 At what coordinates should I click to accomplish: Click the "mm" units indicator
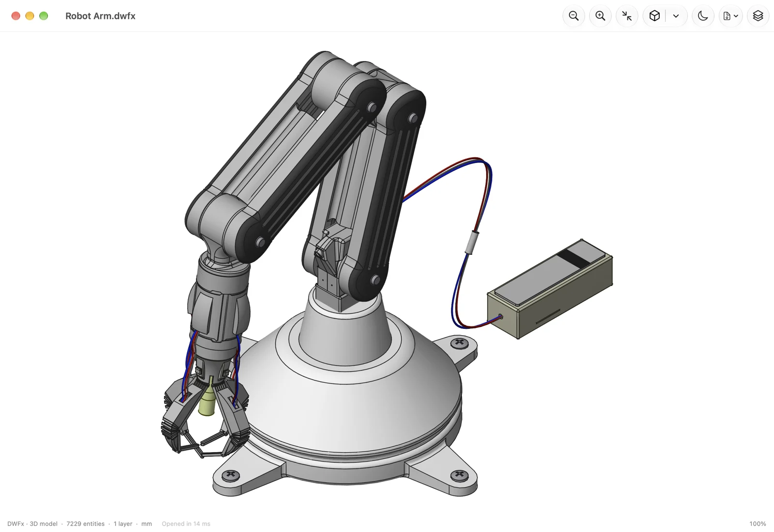click(147, 524)
